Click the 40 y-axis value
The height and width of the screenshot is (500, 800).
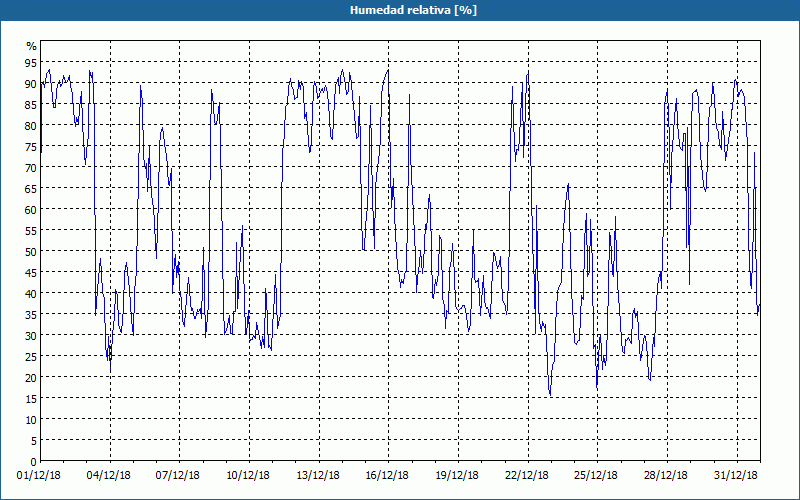click(x=31, y=293)
